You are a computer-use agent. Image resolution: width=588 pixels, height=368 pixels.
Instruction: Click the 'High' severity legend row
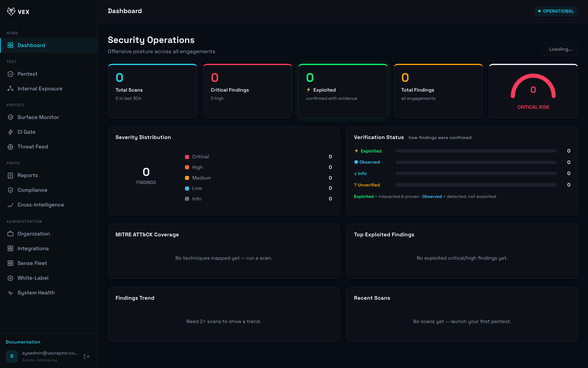[258, 167]
